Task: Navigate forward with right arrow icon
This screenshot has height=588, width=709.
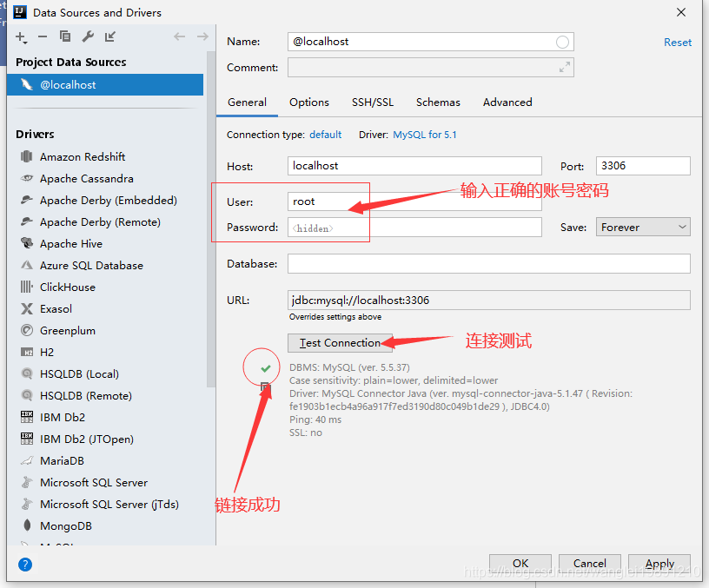Action: click(202, 36)
